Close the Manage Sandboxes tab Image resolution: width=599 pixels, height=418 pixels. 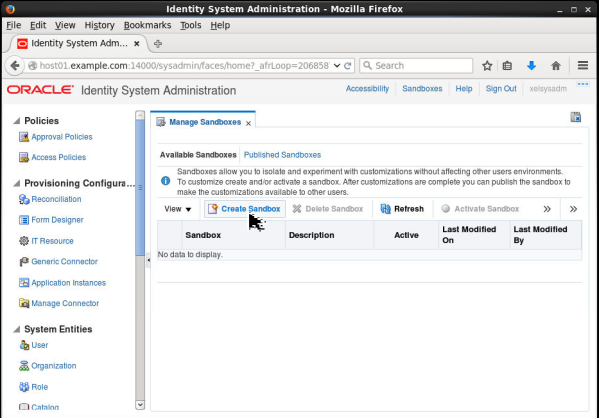point(248,123)
